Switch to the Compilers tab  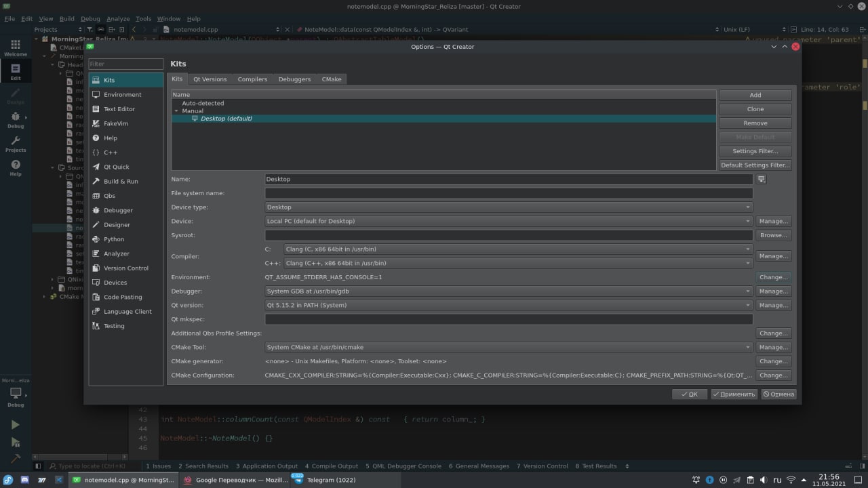252,79
